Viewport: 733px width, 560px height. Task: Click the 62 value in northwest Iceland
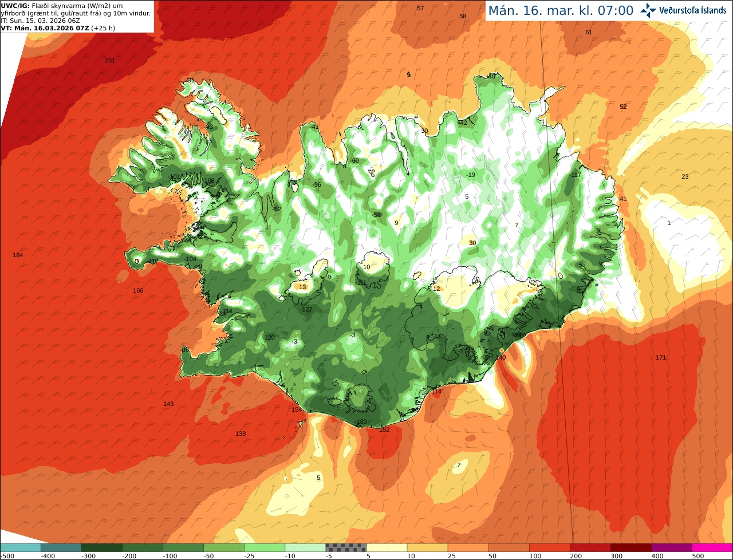(277, 209)
